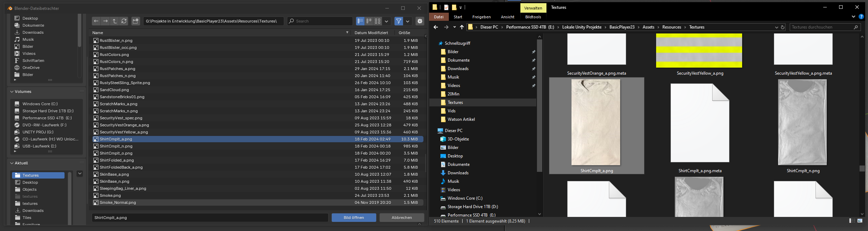The height and width of the screenshot is (231, 868).
Task: Click the Bild öffnen button
Action: point(354,218)
